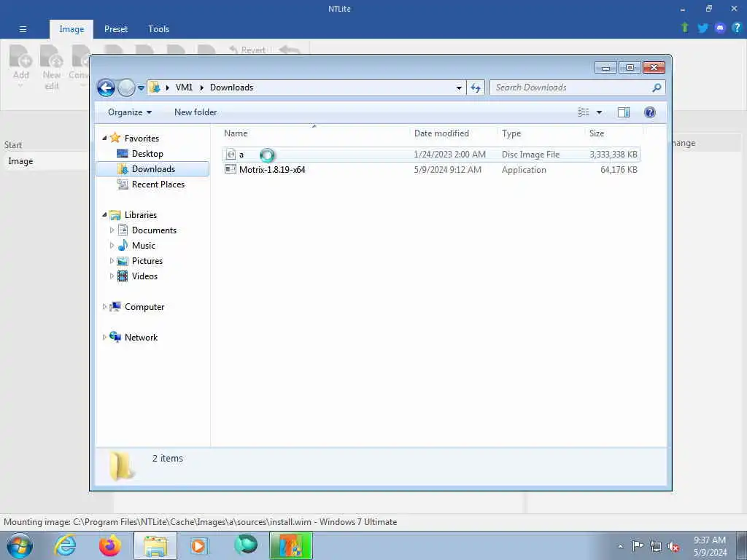Open the Twitter link icon in NTLite
747x560 pixels.
[x=703, y=28]
